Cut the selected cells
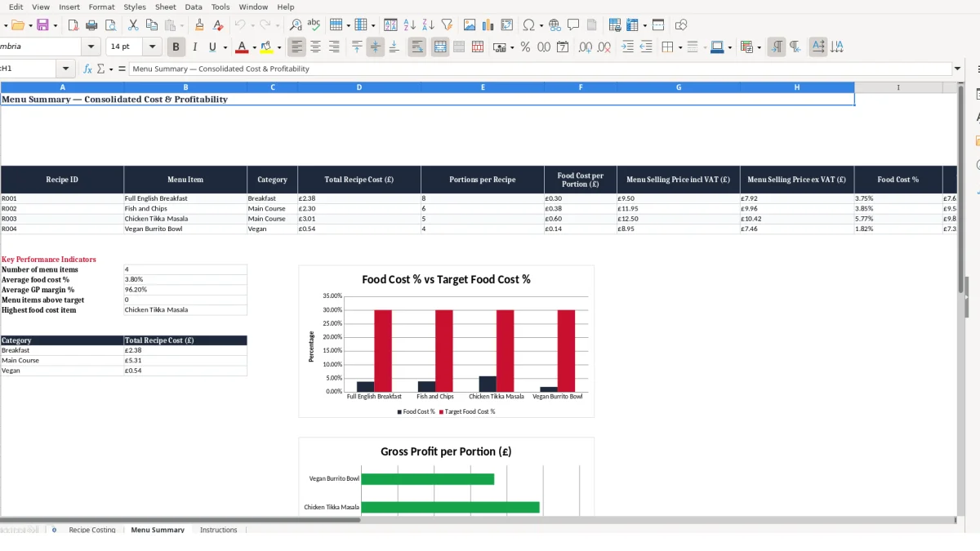The width and height of the screenshot is (980, 551). [133, 25]
